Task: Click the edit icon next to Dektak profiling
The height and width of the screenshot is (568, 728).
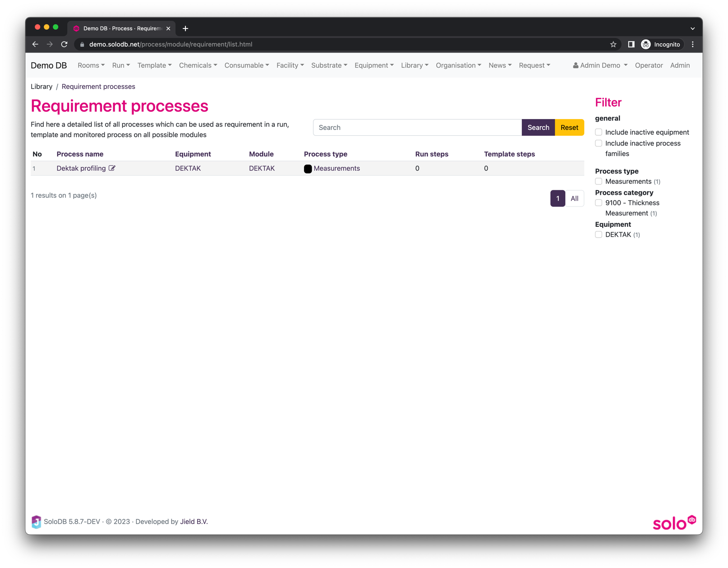Action: (x=112, y=168)
